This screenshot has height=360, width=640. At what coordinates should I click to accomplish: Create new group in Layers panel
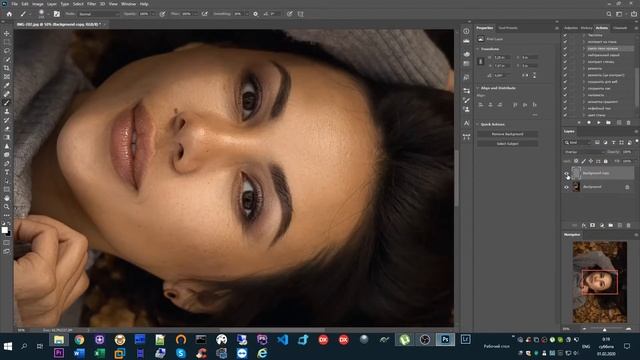[611, 225]
